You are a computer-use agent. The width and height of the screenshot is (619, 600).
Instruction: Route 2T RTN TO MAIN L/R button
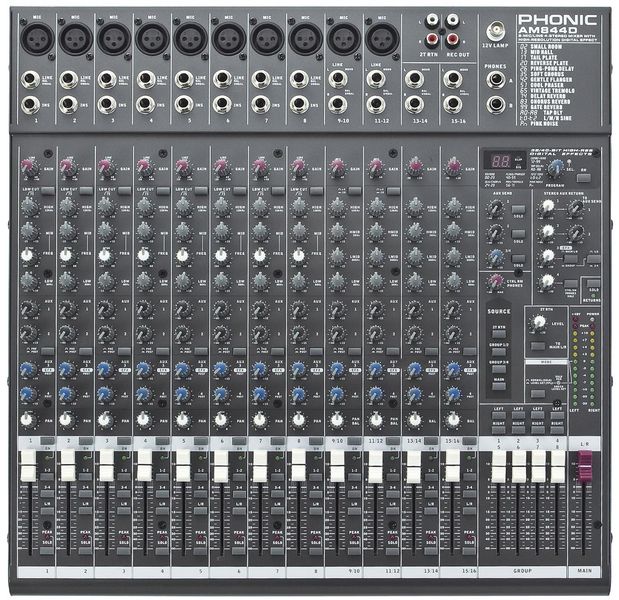(x=538, y=347)
